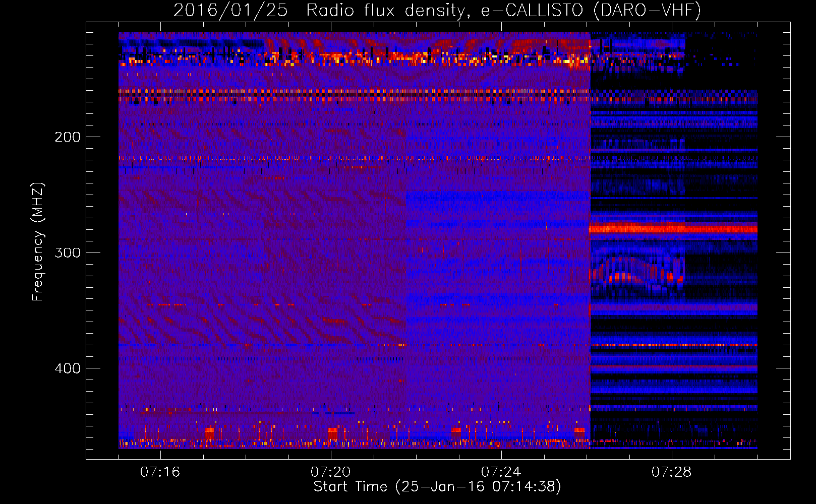Click the plot title 'Radio flux density, e-CALLISTO (DARO-VHF)'
This screenshot has width=816, height=504.
tap(503, 10)
